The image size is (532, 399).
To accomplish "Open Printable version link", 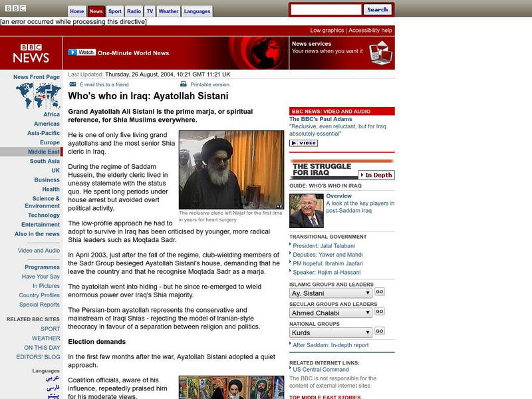I will pyautogui.click(x=209, y=84).
